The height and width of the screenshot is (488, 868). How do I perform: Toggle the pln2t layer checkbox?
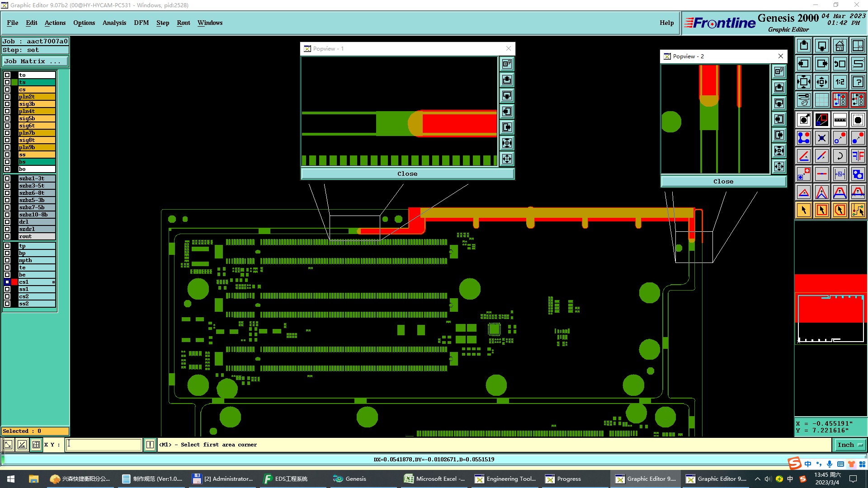(7, 97)
